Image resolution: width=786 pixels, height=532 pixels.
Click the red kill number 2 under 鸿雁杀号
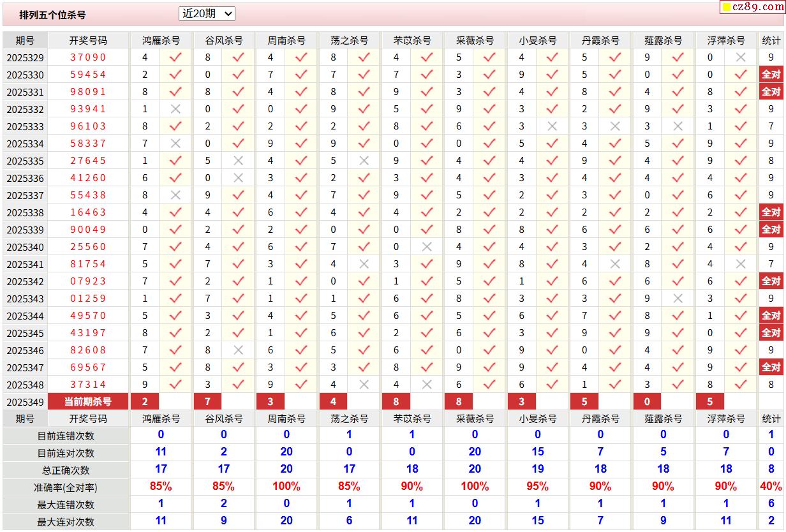(x=145, y=401)
